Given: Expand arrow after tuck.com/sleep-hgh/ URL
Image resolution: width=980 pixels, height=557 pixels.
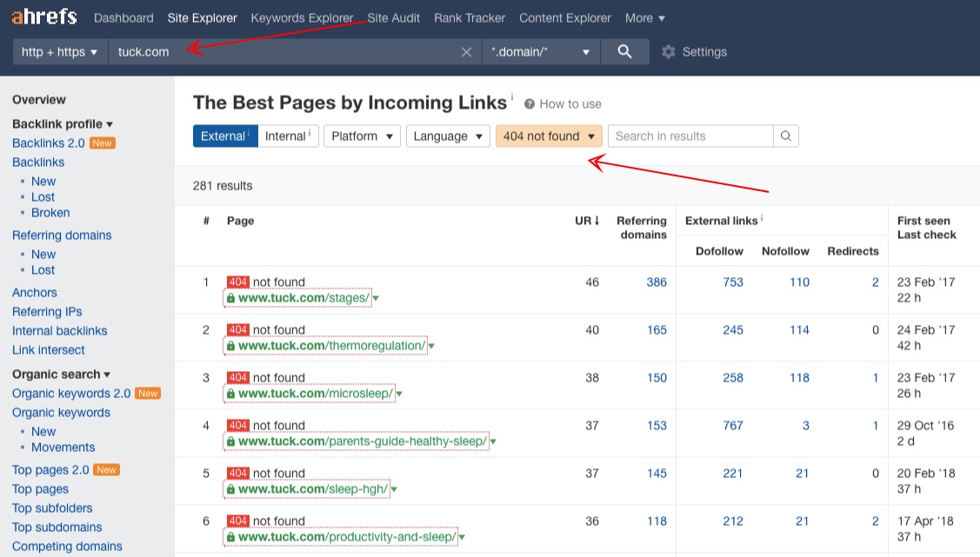Looking at the screenshot, I should [x=394, y=489].
